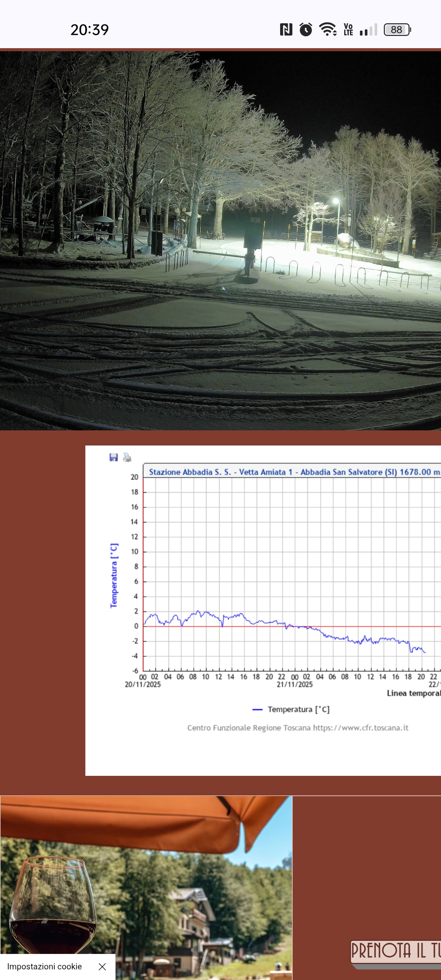
Task: Open the snowy night webcam image
Action: [220, 241]
